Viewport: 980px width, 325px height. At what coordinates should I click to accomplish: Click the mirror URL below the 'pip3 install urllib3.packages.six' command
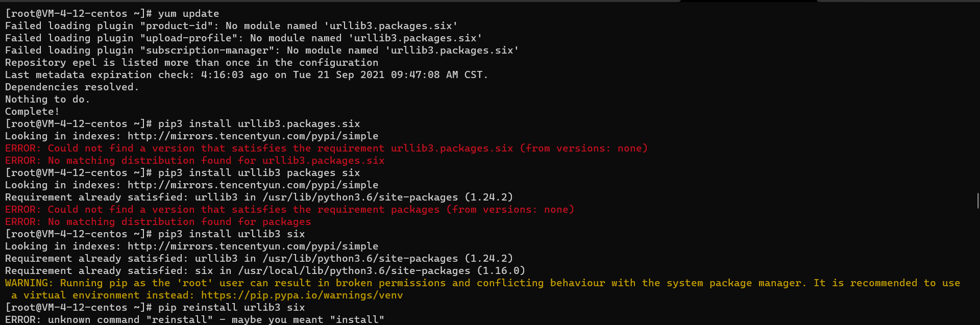coord(253,136)
